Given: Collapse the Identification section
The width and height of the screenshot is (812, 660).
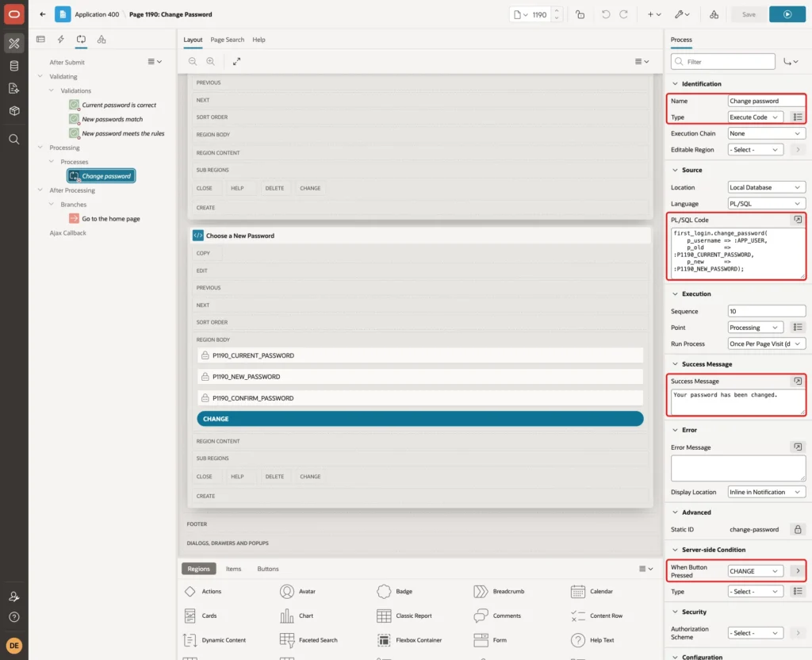Looking at the screenshot, I should pyautogui.click(x=675, y=83).
